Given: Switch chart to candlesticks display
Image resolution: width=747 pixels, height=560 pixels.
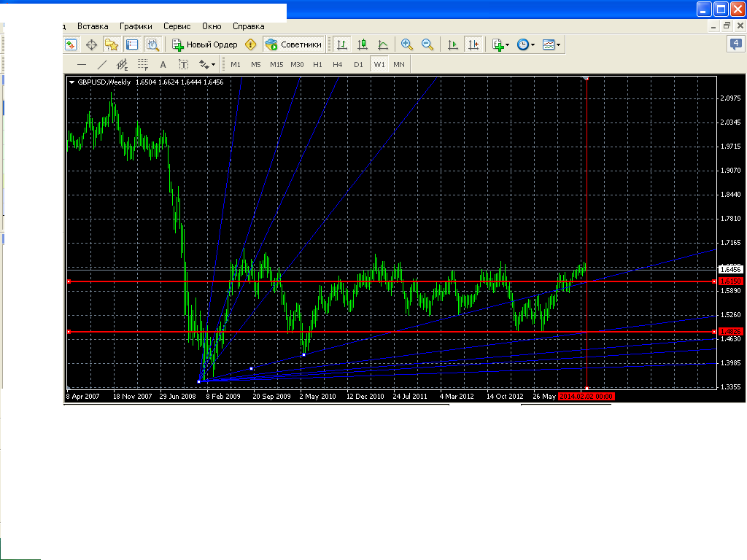Looking at the screenshot, I should click(x=363, y=44).
